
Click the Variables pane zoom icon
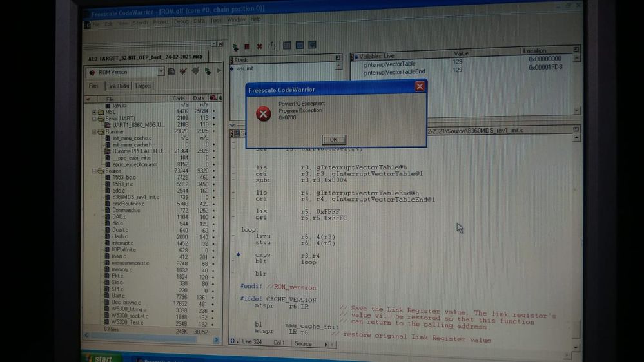(576, 49)
